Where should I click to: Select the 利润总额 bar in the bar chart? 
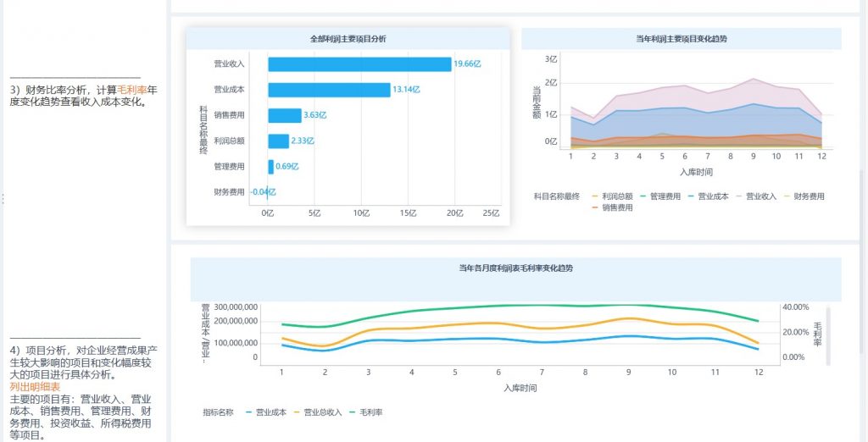pos(278,141)
